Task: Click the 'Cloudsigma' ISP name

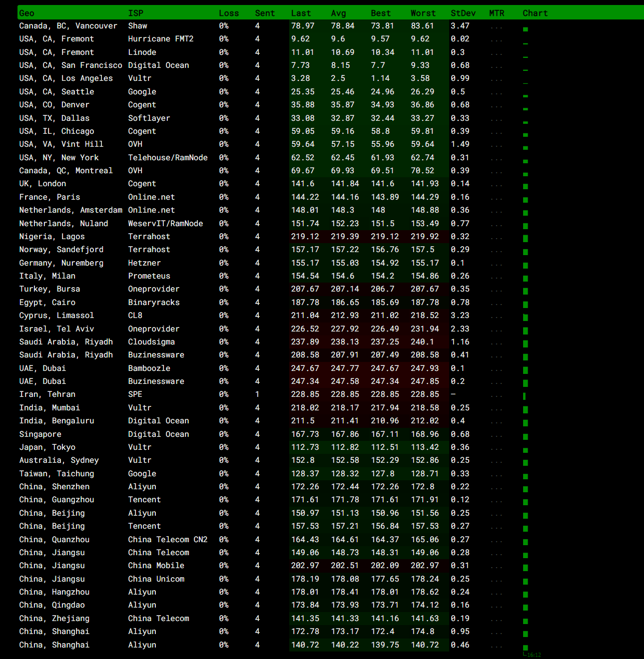Action: pos(152,342)
